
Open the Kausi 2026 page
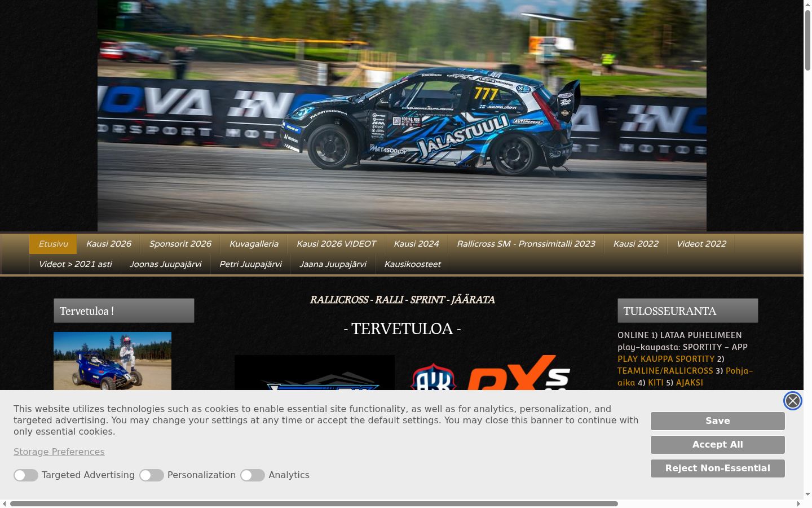click(x=108, y=244)
